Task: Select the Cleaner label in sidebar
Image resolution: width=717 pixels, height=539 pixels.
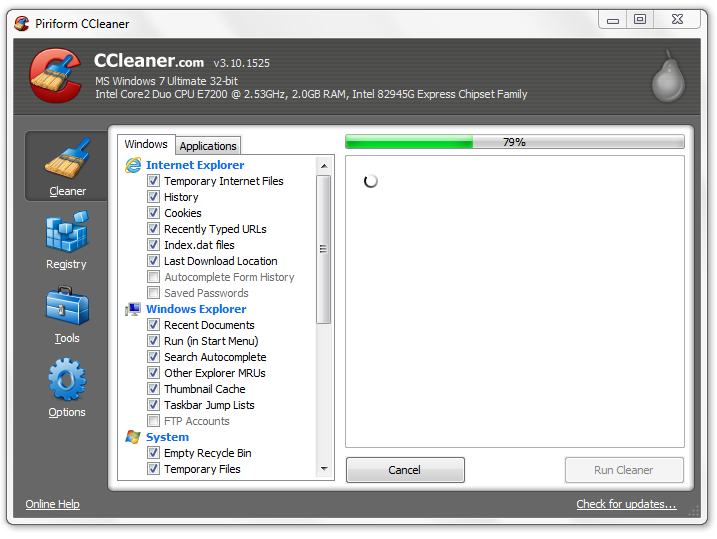Action: [x=67, y=191]
